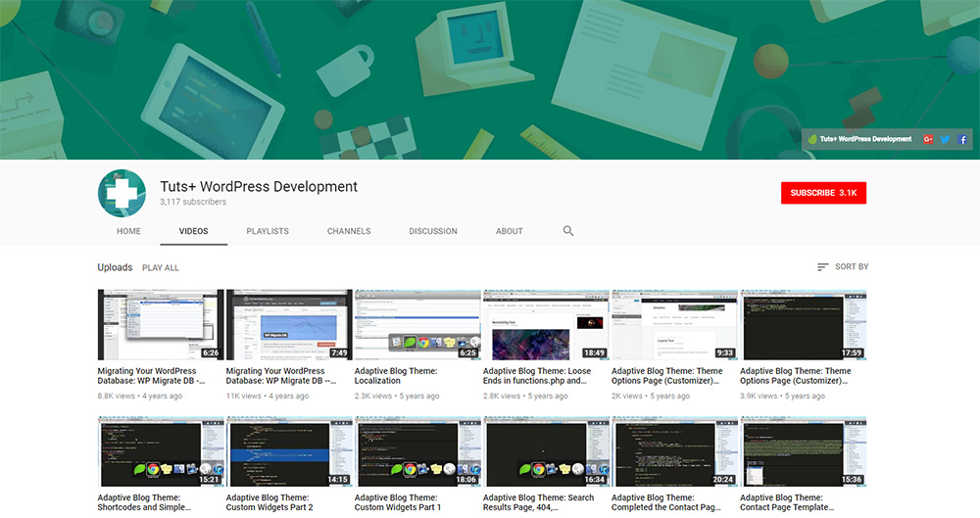Open the Localization video thumbnail
980x518 pixels.
coord(417,324)
